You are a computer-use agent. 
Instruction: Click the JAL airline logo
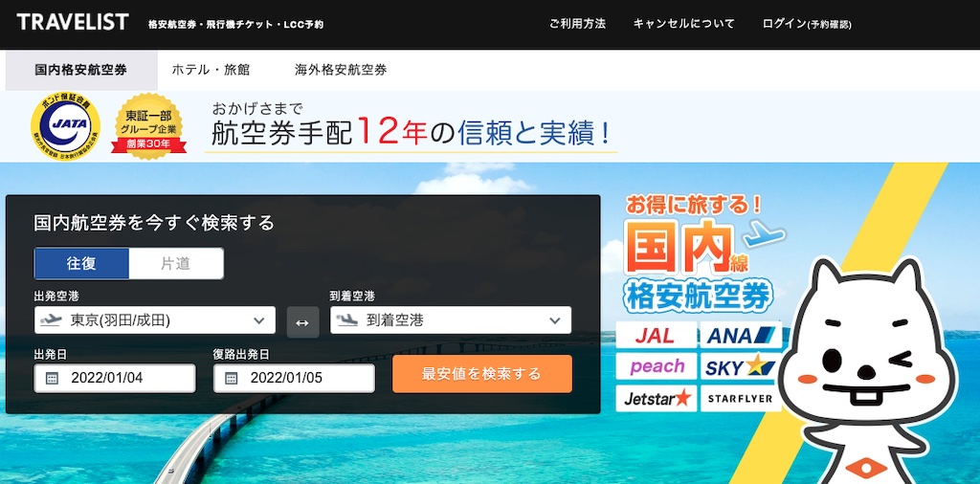656,336
